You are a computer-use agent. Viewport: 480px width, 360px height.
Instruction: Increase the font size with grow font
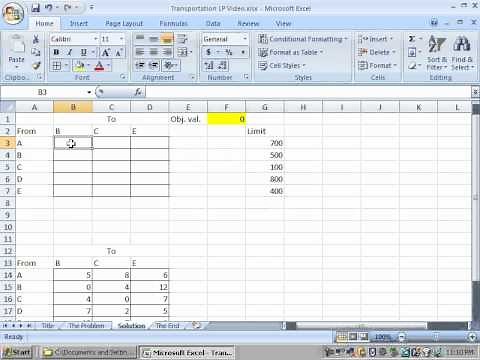pyautogui.click(x=106, y=52)
